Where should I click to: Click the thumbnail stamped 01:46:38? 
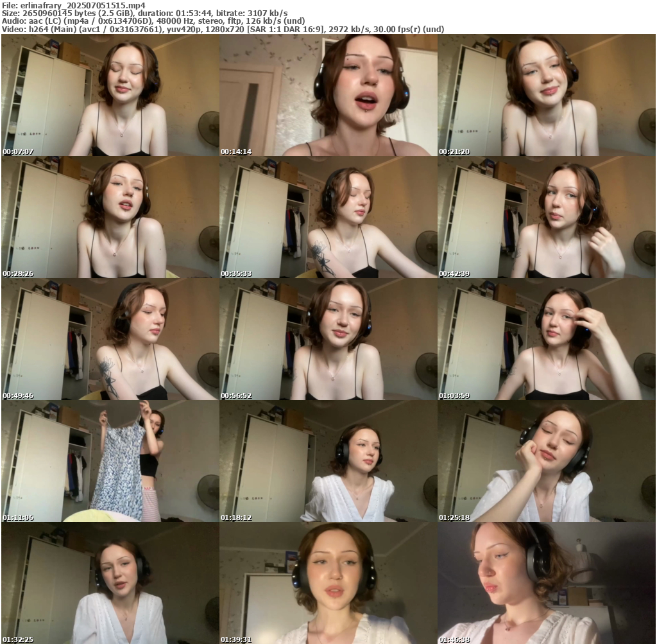pos(547,583)
